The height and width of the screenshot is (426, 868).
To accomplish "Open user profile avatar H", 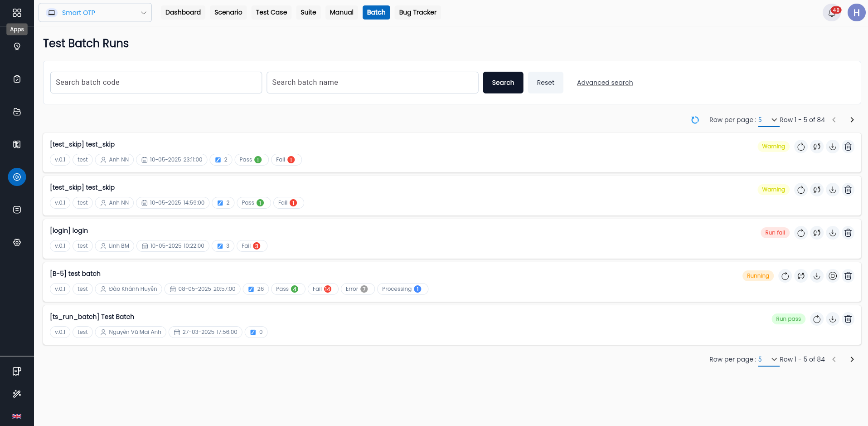I will coord(856,13).
